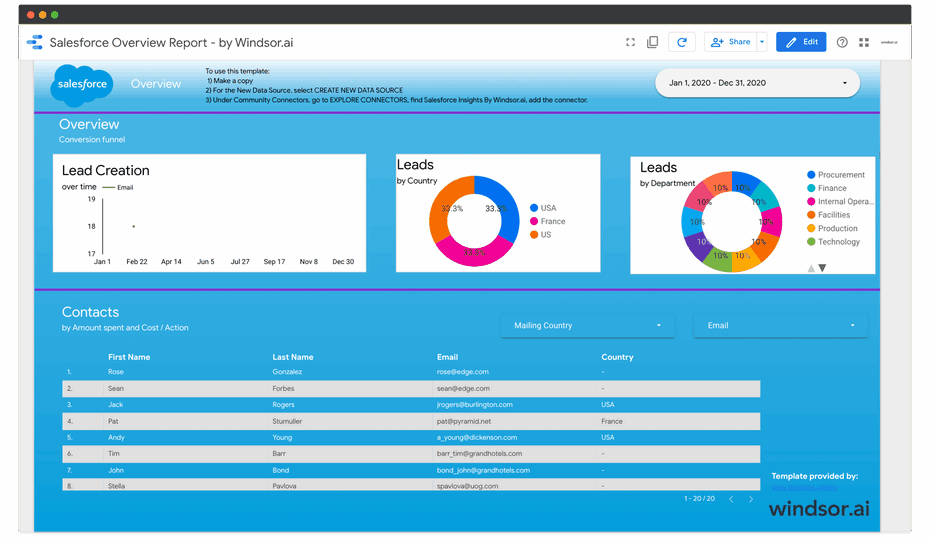Click the Finance legend entry
Image resolution: width=930 pixels, height=538 pixels.
(827, 188)
